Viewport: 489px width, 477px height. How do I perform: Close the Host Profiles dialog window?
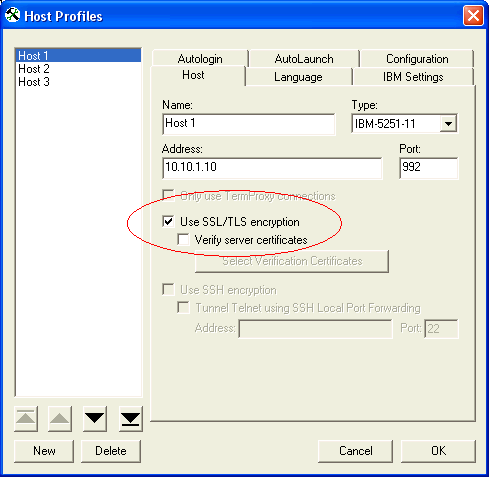coord(473,16)
